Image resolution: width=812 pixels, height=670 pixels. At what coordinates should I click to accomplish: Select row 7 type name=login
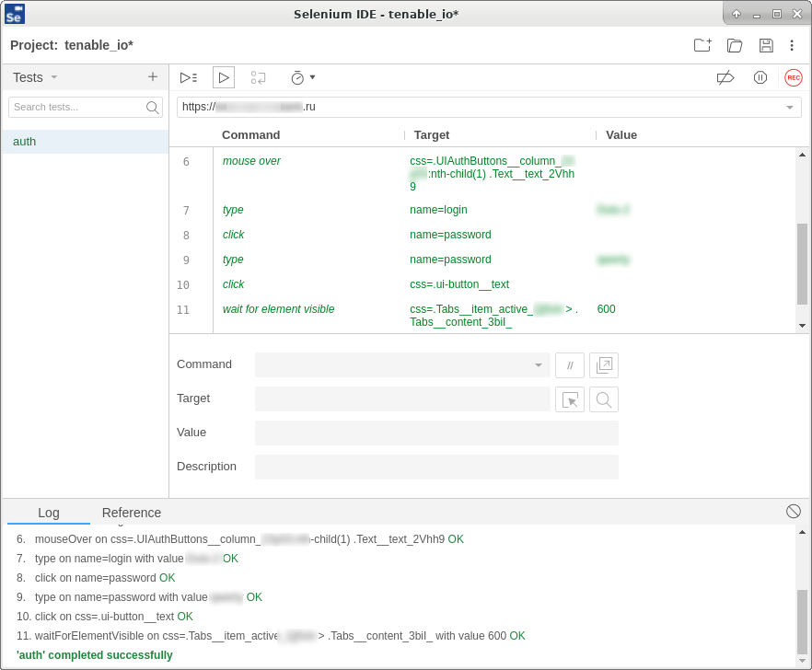(x=482, y=210)
